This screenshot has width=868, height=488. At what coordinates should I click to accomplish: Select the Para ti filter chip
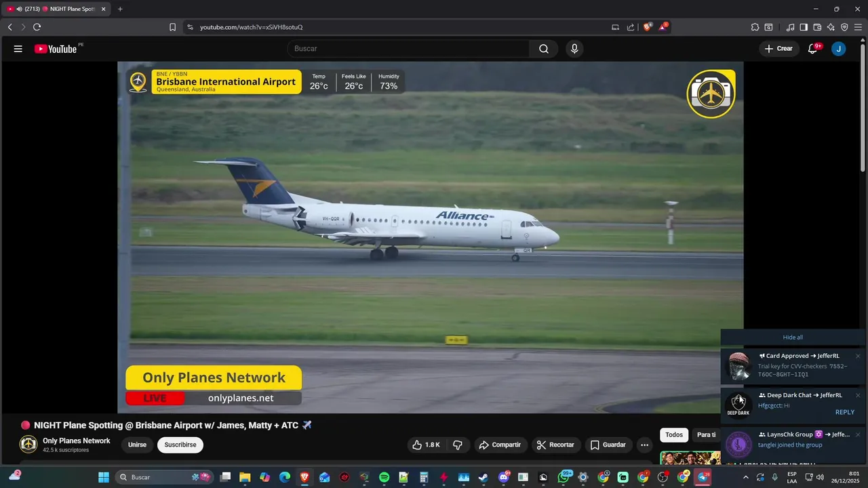(706, 434)
